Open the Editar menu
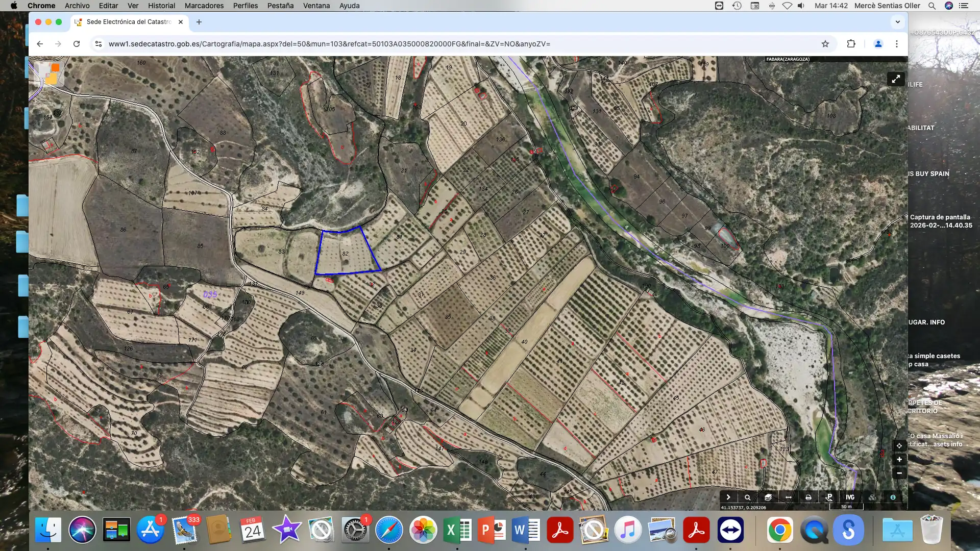The height and width of the screenshot is (551, 980). click(108, 6)
